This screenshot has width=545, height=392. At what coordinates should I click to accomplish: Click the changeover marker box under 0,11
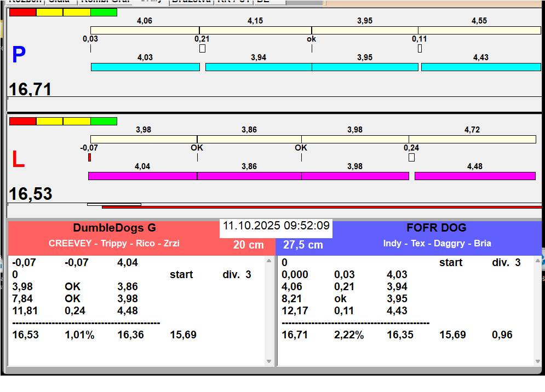[420, 49]
